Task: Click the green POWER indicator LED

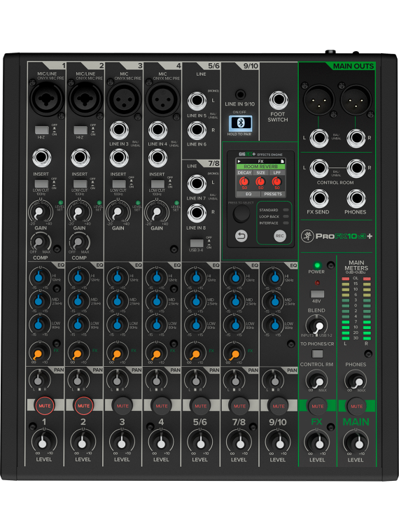Action: click(x=317, y=265)
